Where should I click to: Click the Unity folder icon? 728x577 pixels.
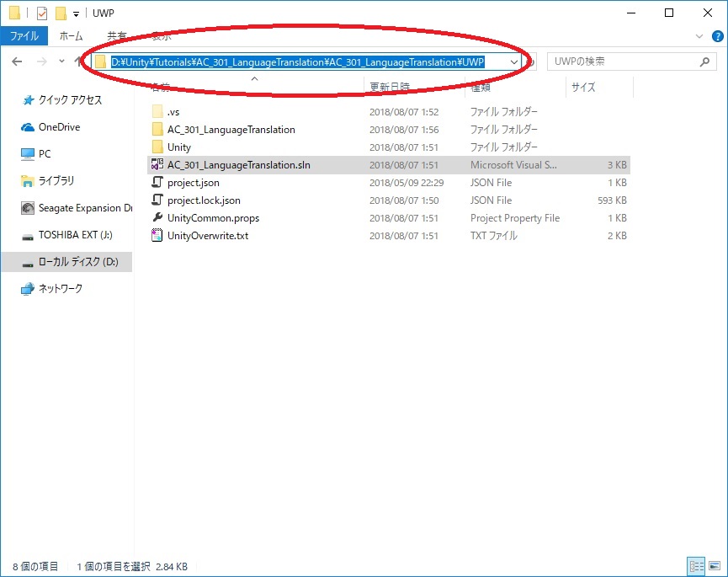(x=157, y=147)
